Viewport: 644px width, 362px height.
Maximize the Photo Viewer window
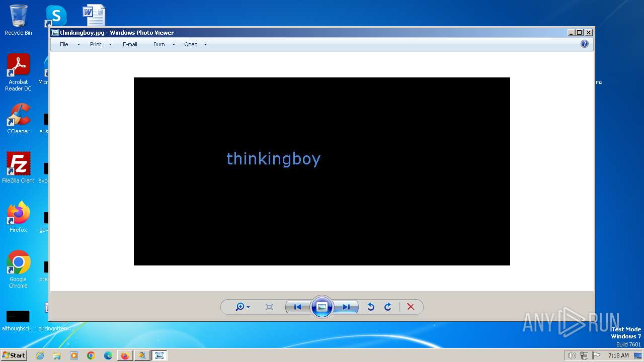coord(580,33)
